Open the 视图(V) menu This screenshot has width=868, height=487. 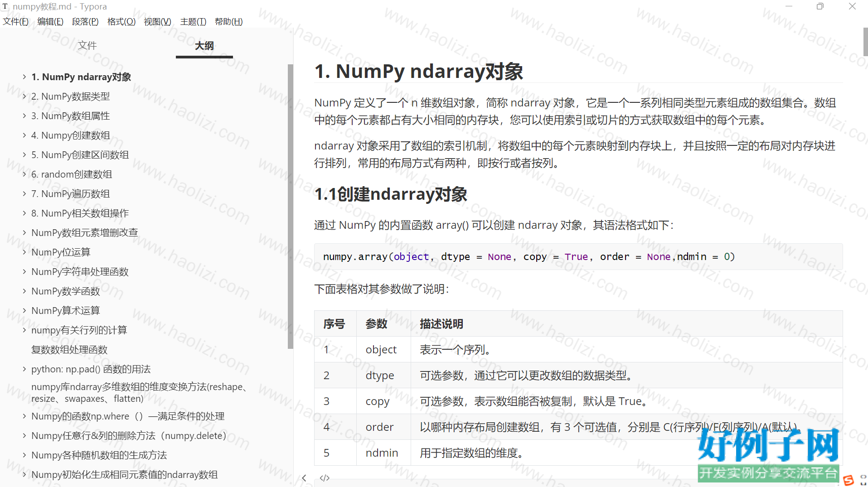pyautogui.click(x=157, y=22)
